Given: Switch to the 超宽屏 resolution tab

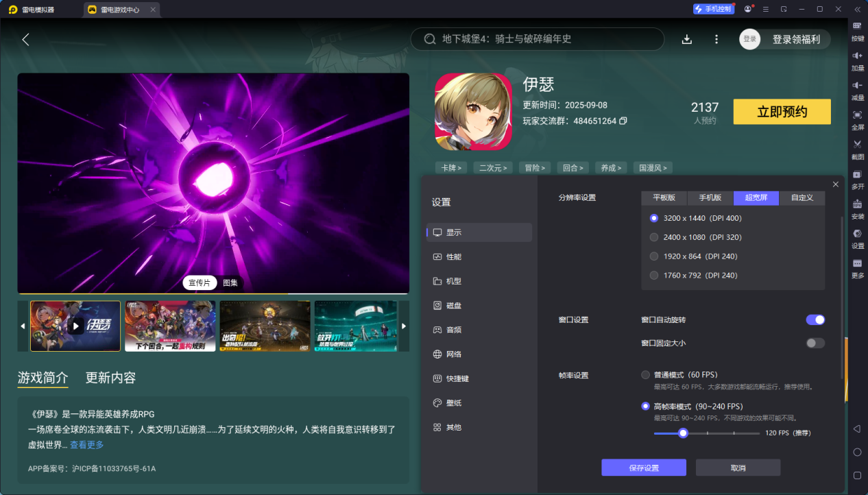Looking at the screenshot, I should (x=756, y=197).
